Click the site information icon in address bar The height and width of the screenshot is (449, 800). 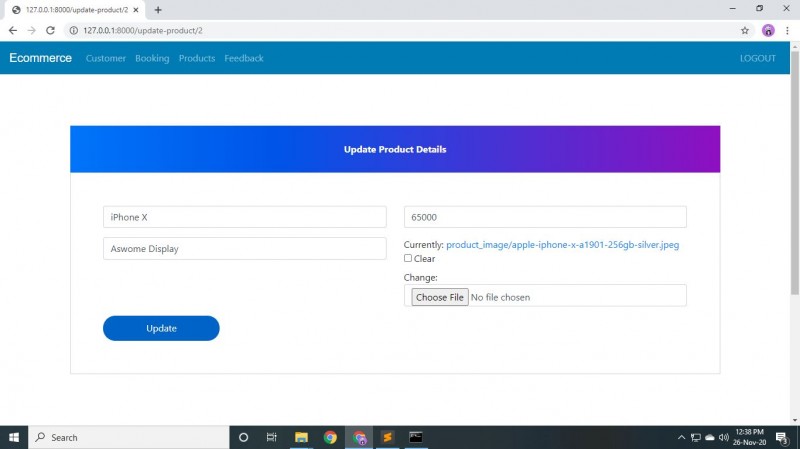73,31
